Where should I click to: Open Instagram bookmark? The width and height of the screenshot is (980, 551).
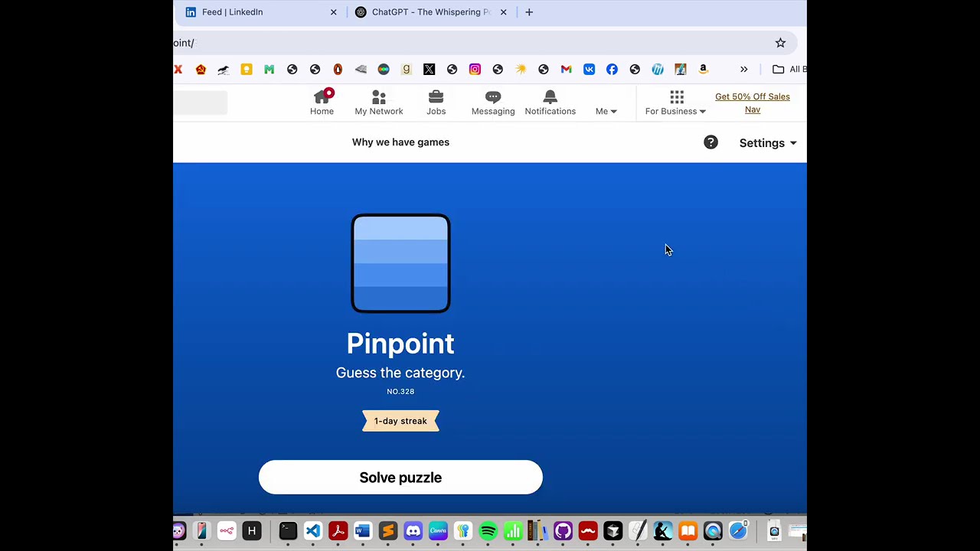[475, 70]
